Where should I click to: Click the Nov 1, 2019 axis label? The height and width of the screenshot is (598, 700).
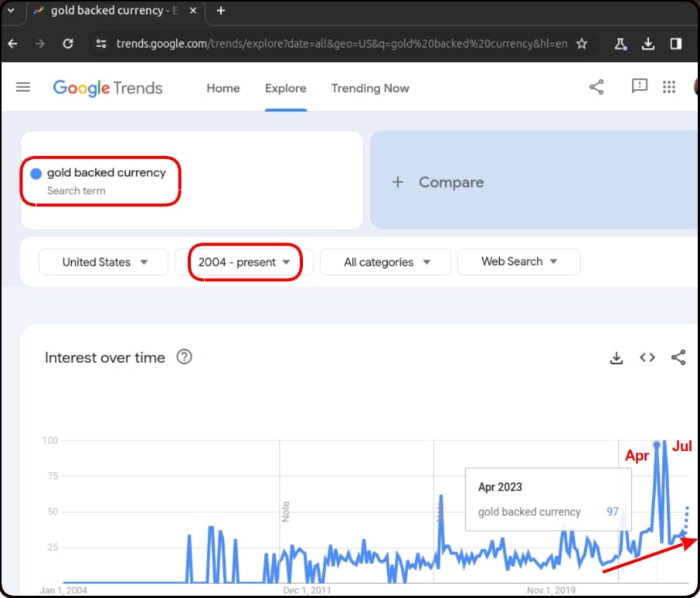click(552, 590)
